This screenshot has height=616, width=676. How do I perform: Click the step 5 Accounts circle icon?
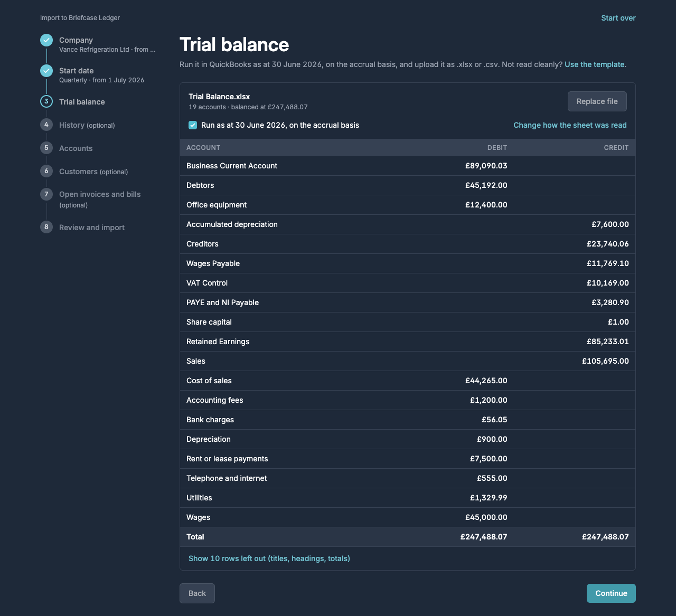(46, 148)
